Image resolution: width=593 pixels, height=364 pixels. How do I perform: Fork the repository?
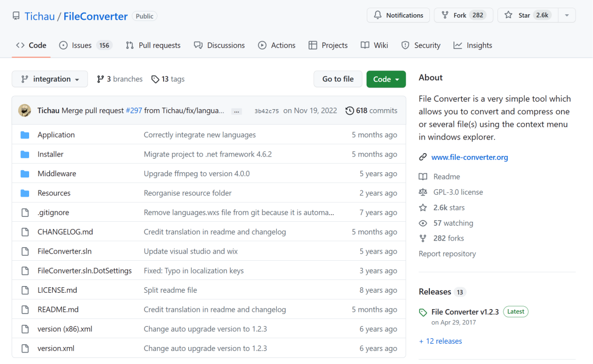[460, 15]
